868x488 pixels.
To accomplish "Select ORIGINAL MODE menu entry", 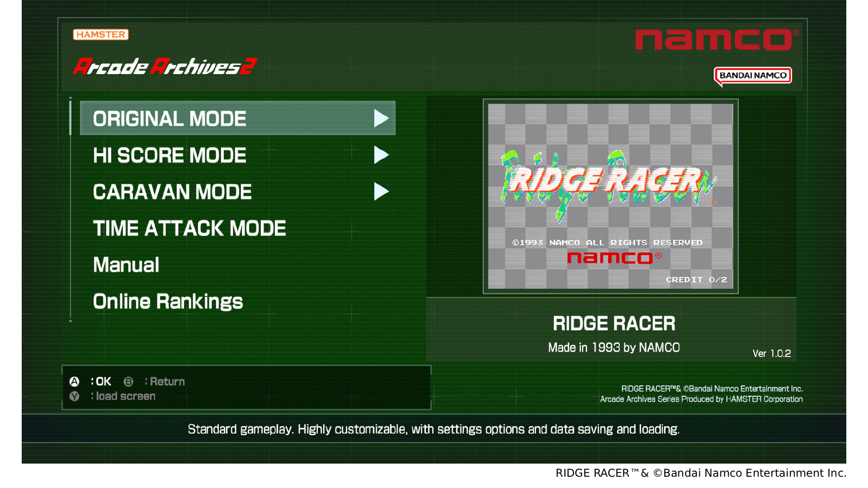I will pos(237,118).
